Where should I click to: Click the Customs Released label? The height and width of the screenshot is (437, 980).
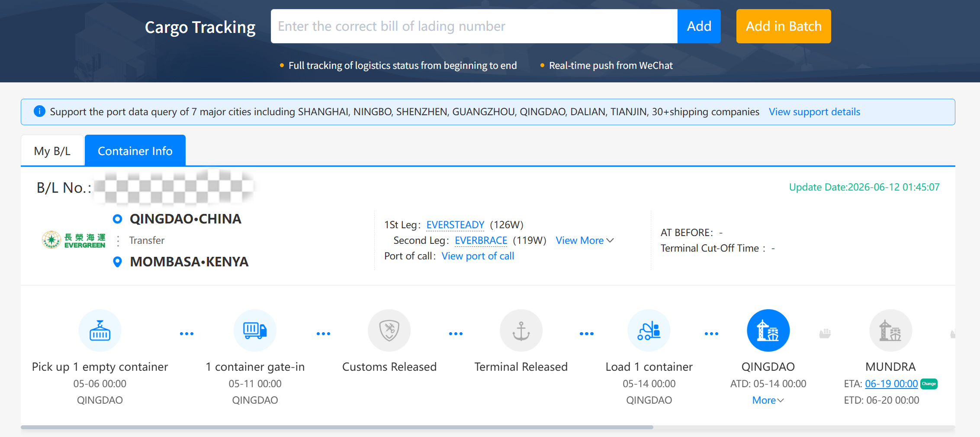tap(389, 367)
